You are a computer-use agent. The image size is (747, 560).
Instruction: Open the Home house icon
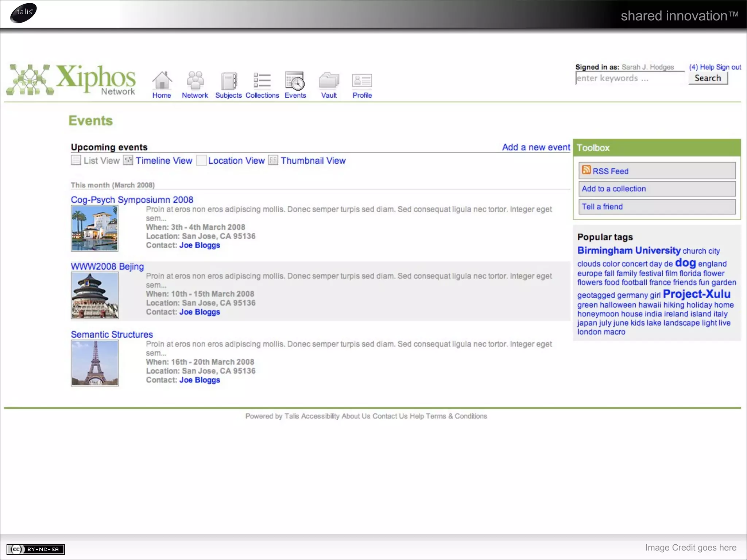pyautogui.click(x=162, y=80)
